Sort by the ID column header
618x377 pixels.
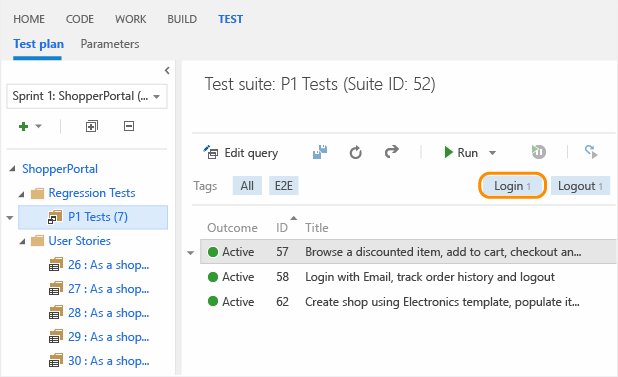282,228
